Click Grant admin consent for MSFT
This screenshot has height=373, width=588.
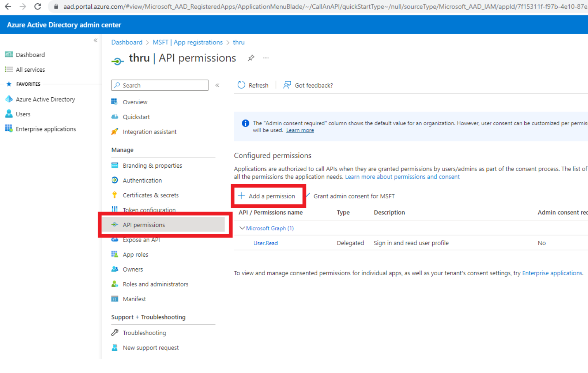pyautogui.click(x=354, y=196)
